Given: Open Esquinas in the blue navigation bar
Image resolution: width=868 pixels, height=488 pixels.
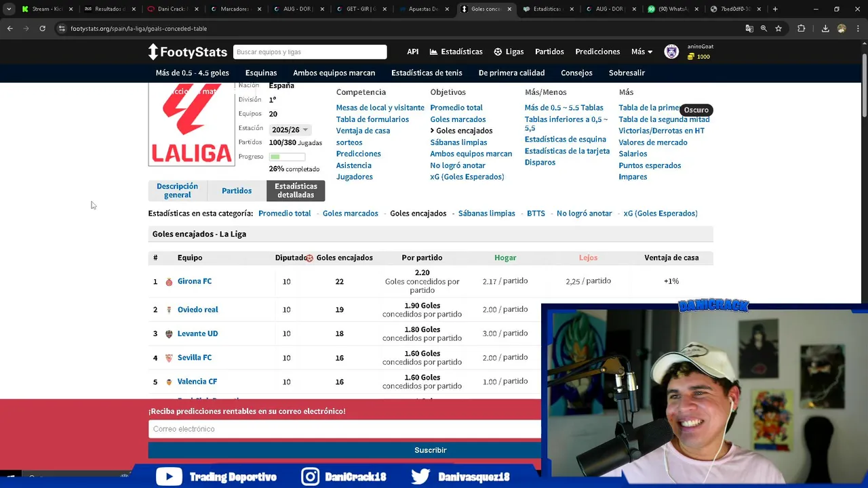Looking at the screenshot, I should click(261, 73).
